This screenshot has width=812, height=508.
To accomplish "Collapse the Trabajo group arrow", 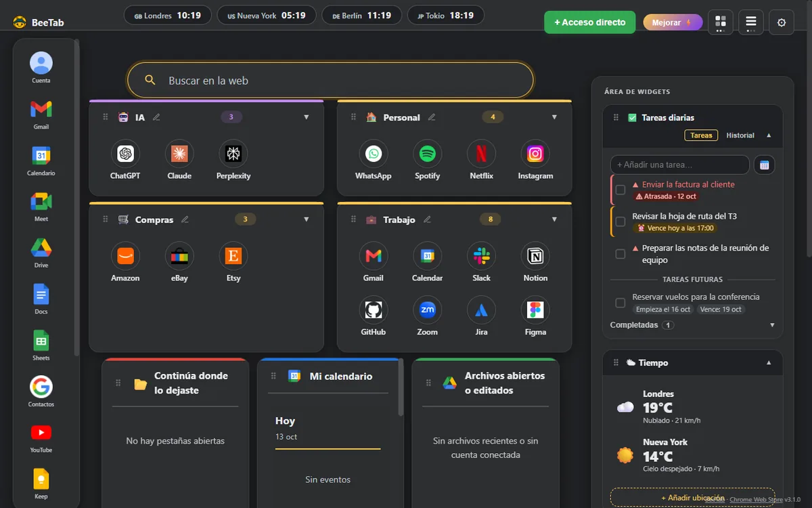I will pos(555,219).
